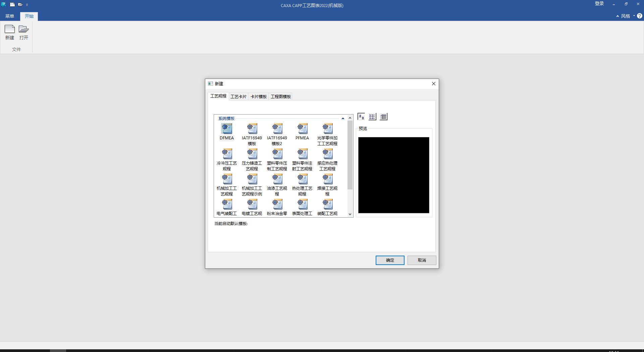Select the 机械加工工艺规程 template
This screenshot has height=352, width=644.
pyautogui.click(x=227, y=185)
